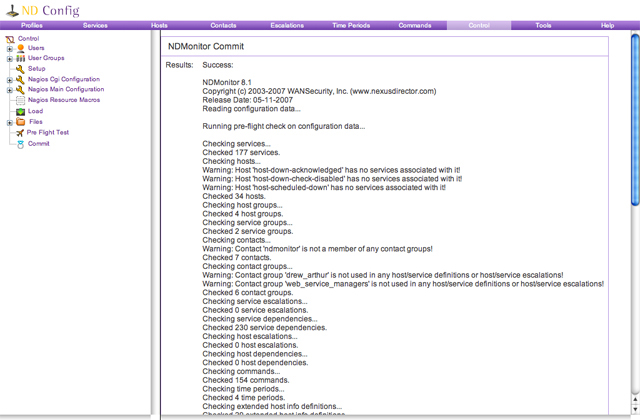The width and height of the screenshot is (640, 420).
Task: Click the scrollbar down arrow
Action: coord(635,408)
